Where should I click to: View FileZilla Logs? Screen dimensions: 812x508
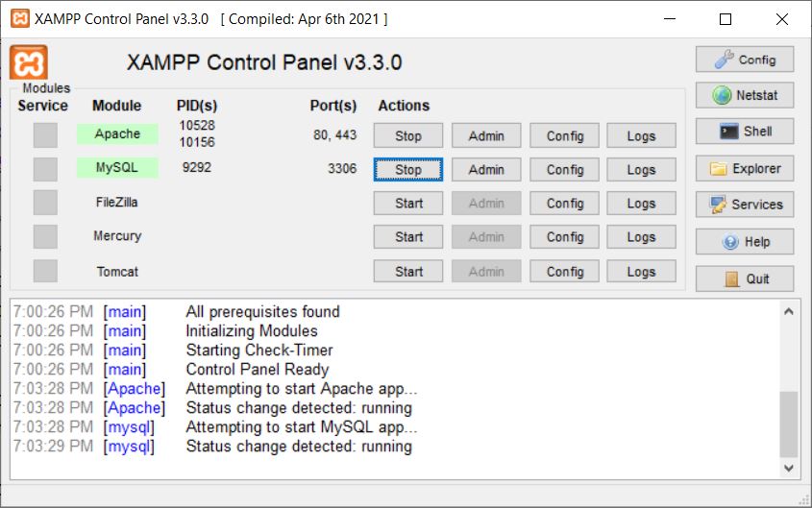pos(641,204)
